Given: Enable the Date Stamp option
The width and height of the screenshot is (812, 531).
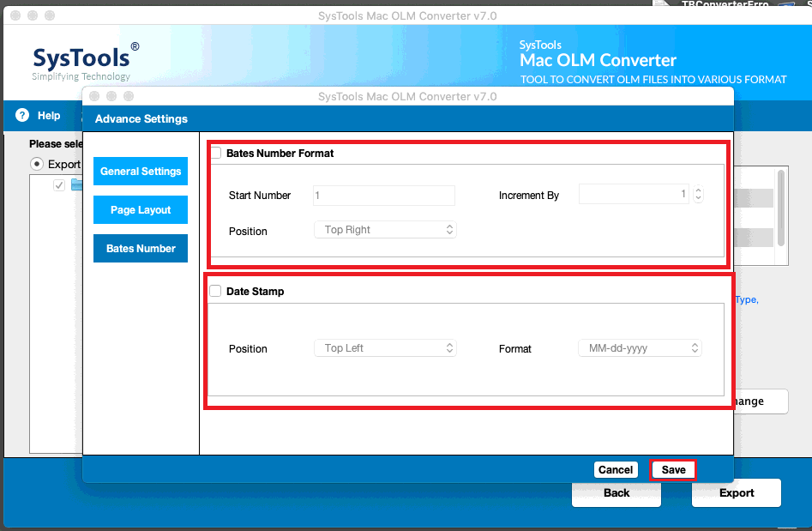Looking at the screenshot, I should pyautogui.click(x=216, y=291).
